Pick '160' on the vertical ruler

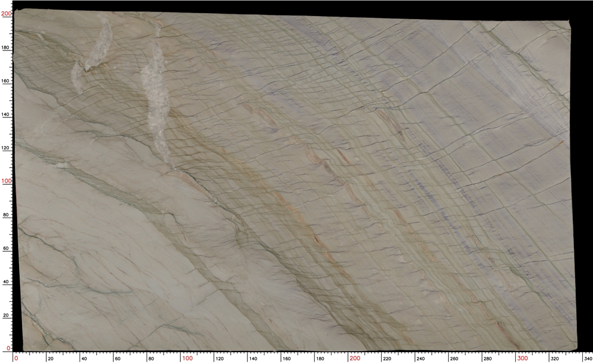(7, 81)
